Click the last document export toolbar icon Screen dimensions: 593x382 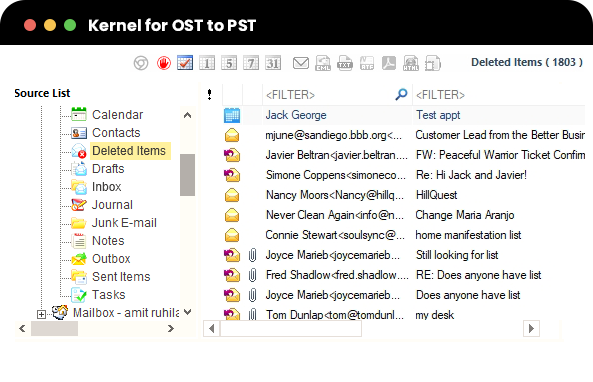pos(433,63)
